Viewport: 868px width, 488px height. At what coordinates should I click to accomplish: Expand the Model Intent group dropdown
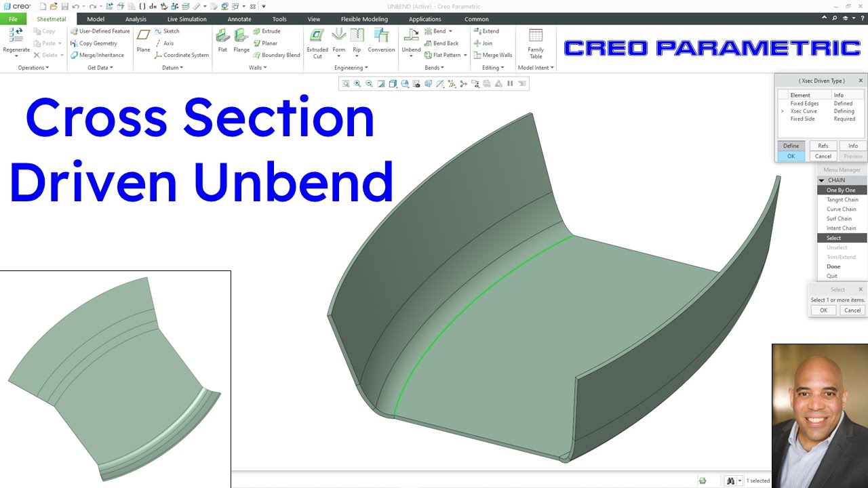(536, 68)
